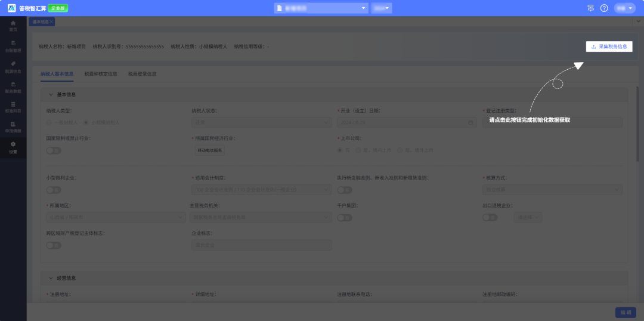Click the 设置 gear icon
The width and height of the screenshot is (644, 321).
(13, 147)
